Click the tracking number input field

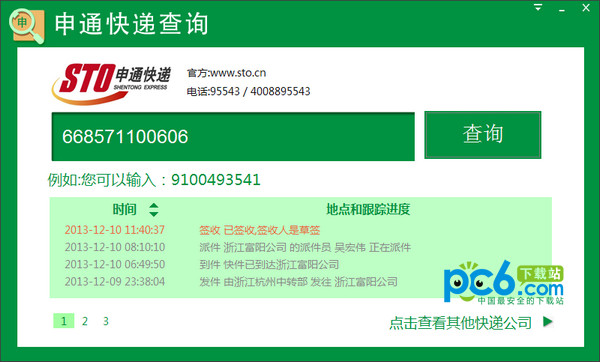point(233,137)
